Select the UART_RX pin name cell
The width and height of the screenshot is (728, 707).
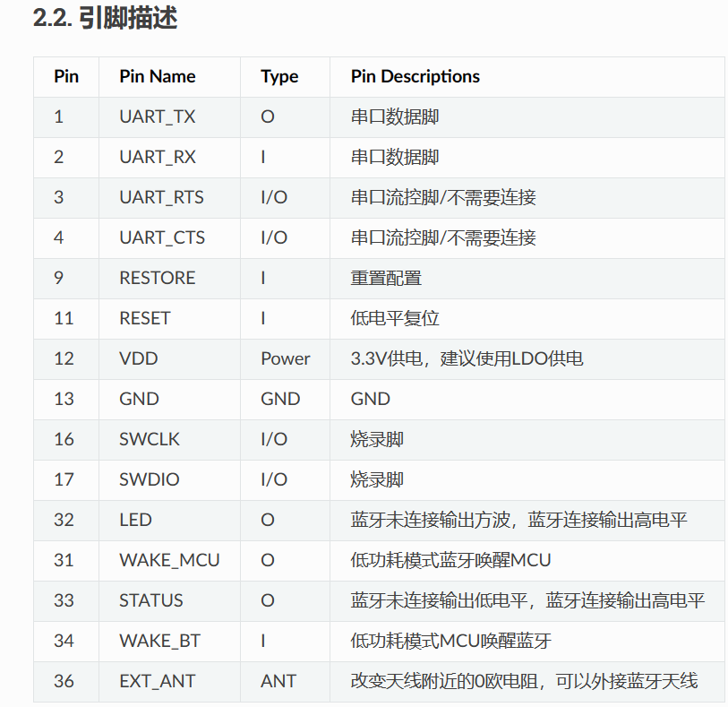[157, 157]
